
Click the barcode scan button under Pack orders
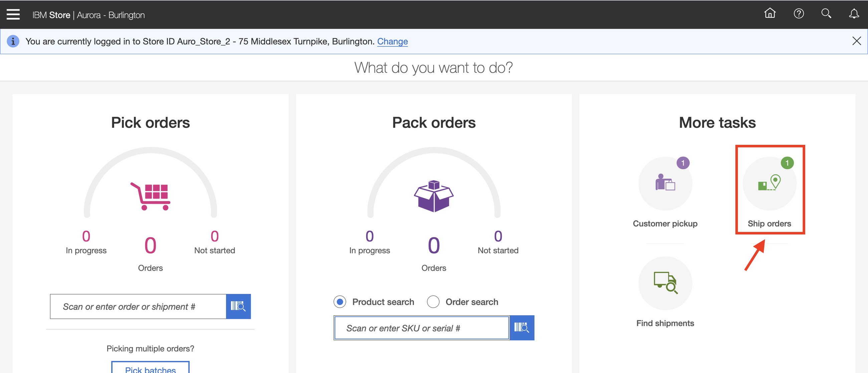pos(521,328)
